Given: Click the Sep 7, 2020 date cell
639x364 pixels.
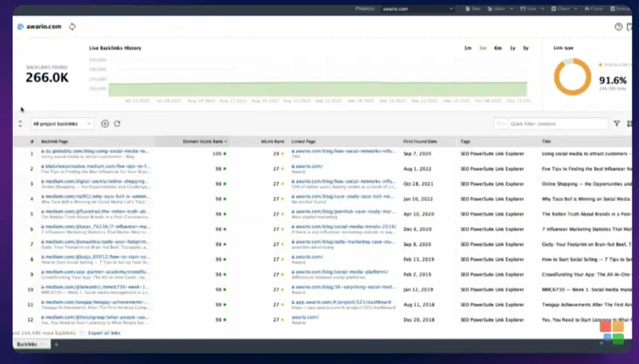Looking at the screenshot, I should tap(417, 154).
